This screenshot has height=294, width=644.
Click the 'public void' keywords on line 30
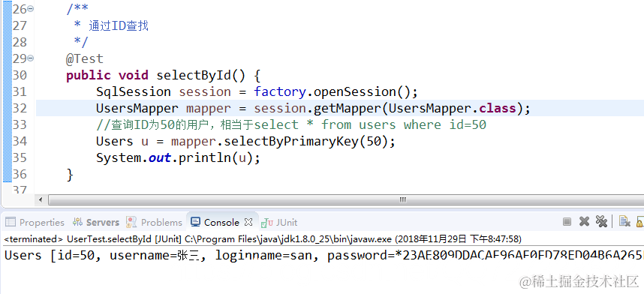pos(107,76)
